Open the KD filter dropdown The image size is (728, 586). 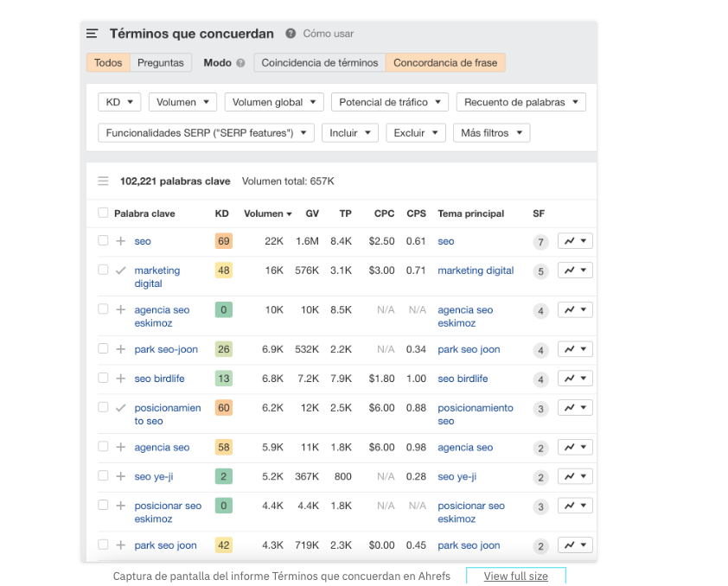click(x=118, y=101)
